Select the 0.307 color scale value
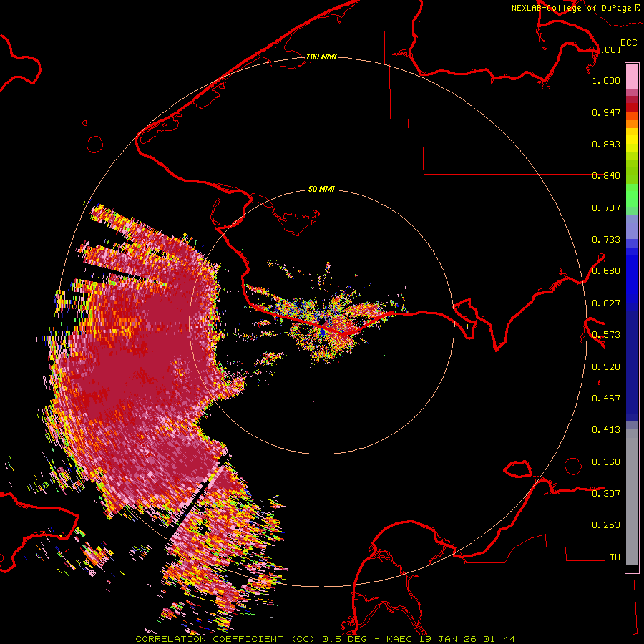Image resolution: width=644 pixels, height=644 pixels. click(x=606, y=493)
